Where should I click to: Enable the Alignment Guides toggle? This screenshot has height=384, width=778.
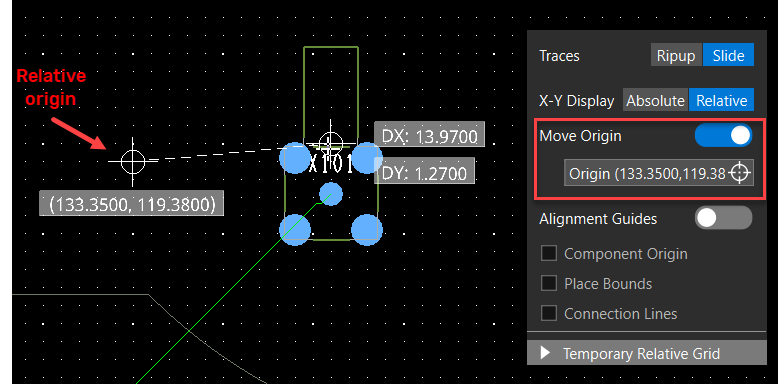(x=723, y=218)
